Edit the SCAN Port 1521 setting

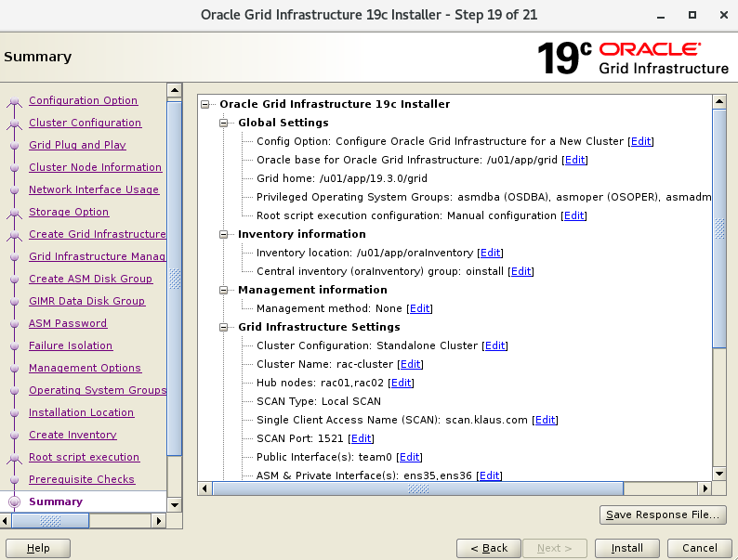coord(362,438)
